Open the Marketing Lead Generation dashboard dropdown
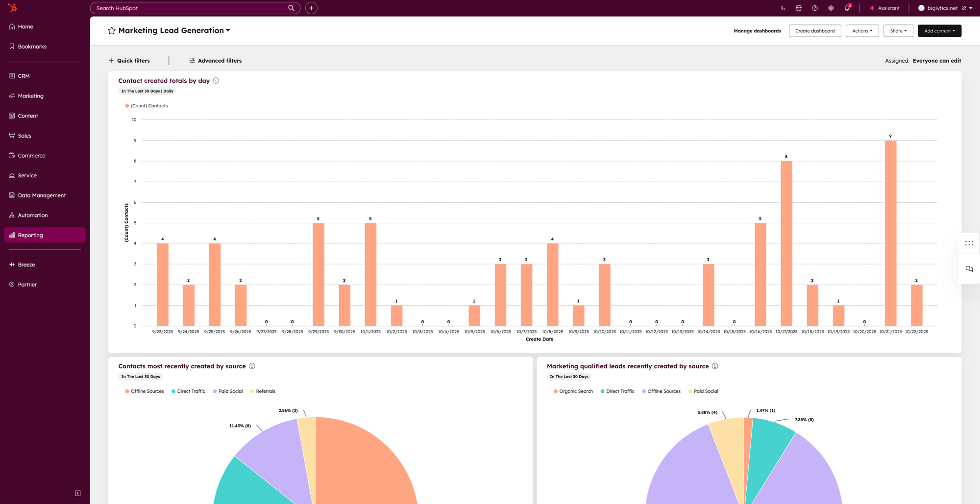 (227, 30)
